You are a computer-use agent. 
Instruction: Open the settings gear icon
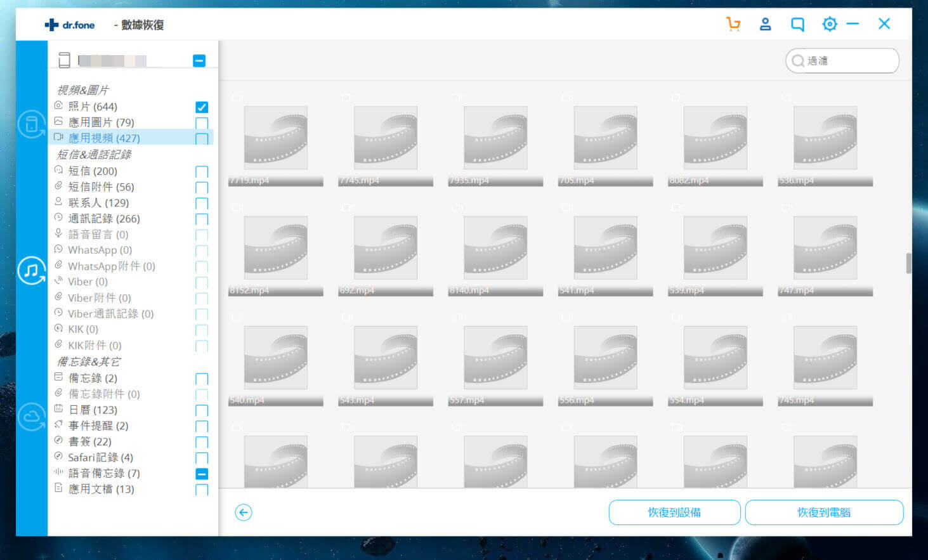829,24
